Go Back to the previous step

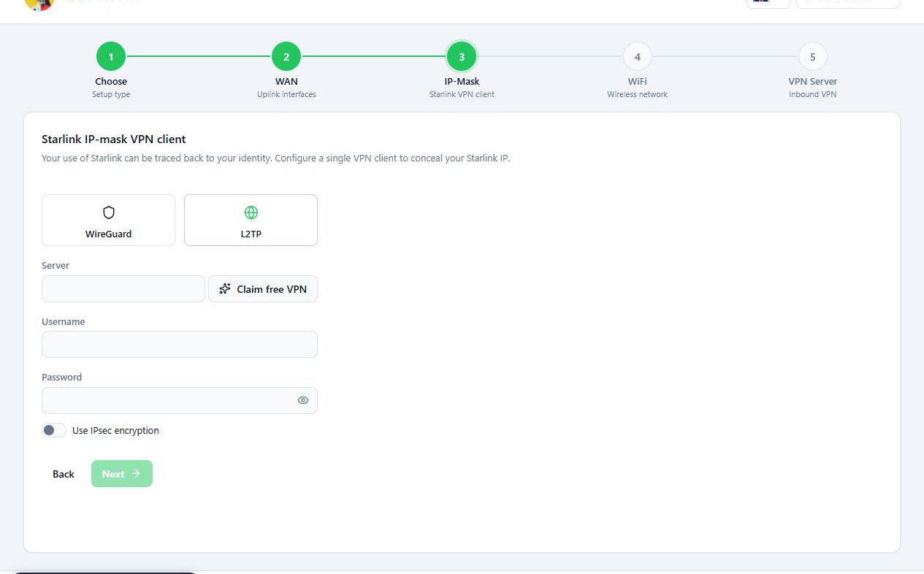tap(64, 474)
